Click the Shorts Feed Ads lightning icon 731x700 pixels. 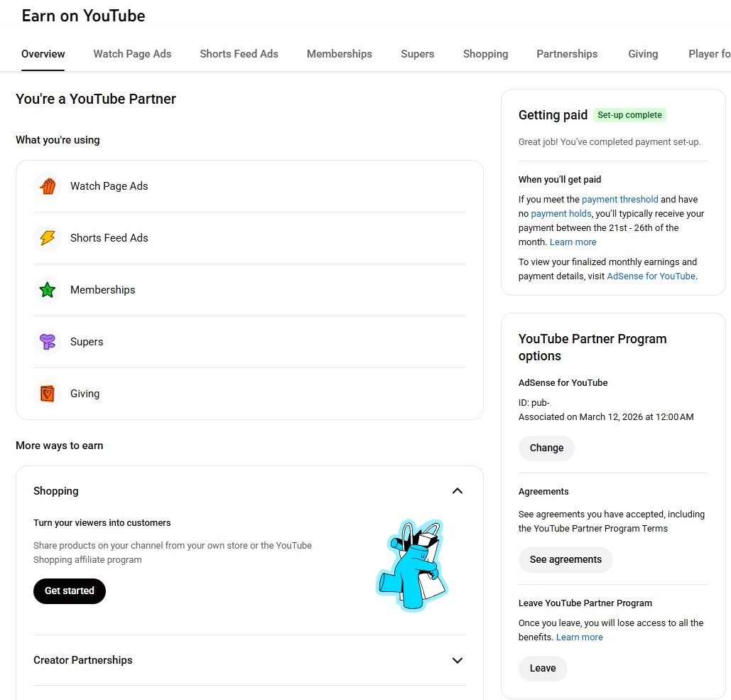click(x=48, y=238)
